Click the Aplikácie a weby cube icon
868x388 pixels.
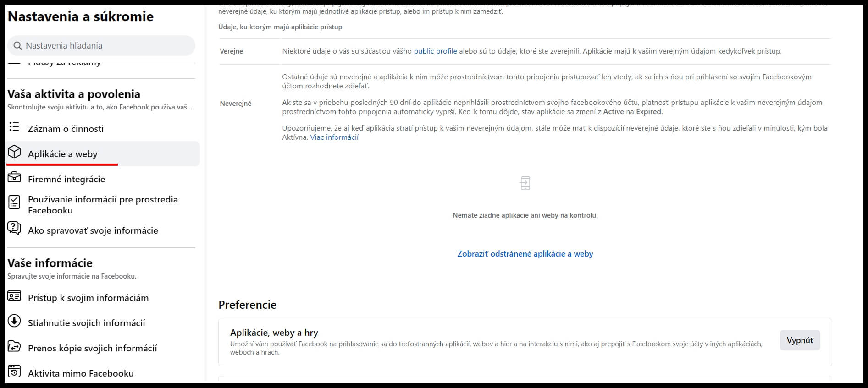[x=14, y=152]
